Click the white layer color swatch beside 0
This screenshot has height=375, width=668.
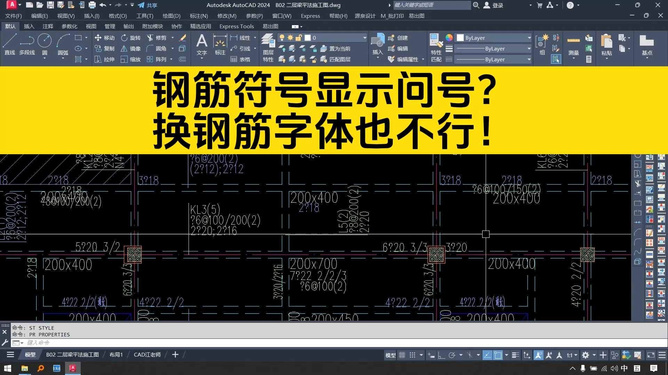click(x=308, y=38)
